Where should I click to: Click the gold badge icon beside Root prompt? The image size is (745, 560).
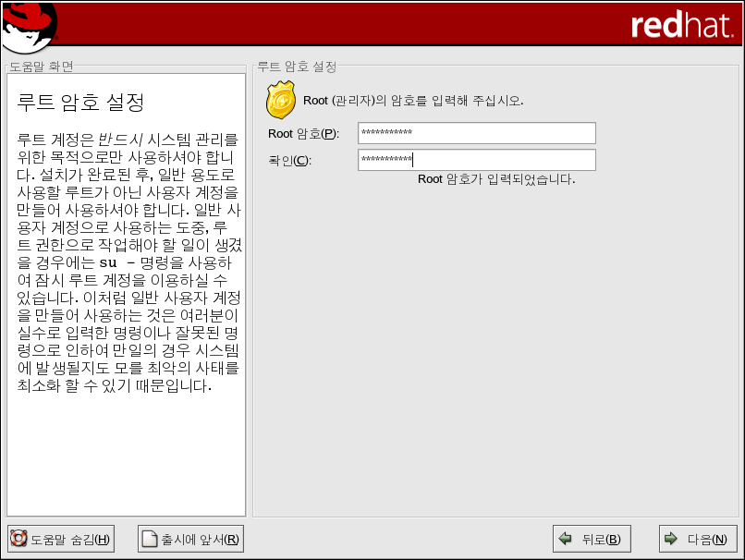(x=281, y=100)
